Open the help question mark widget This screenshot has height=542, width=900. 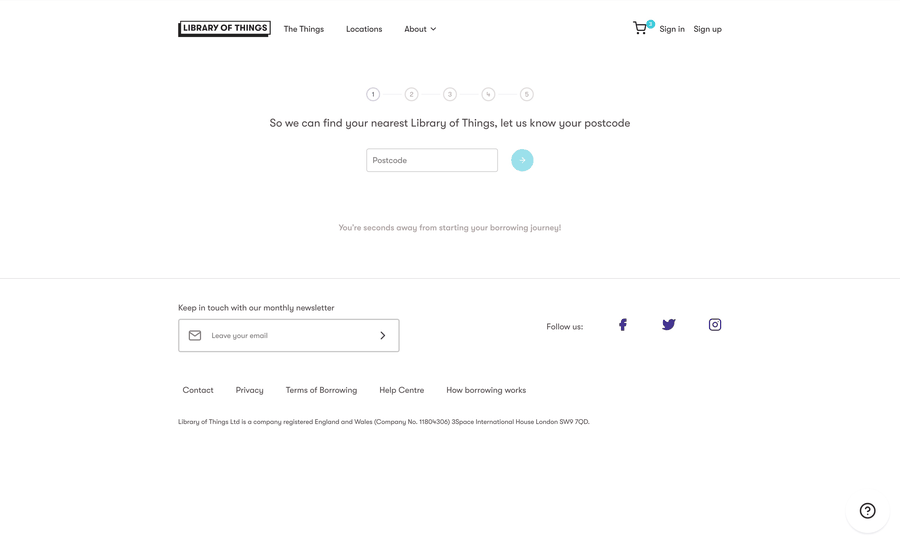coord(867,511)
